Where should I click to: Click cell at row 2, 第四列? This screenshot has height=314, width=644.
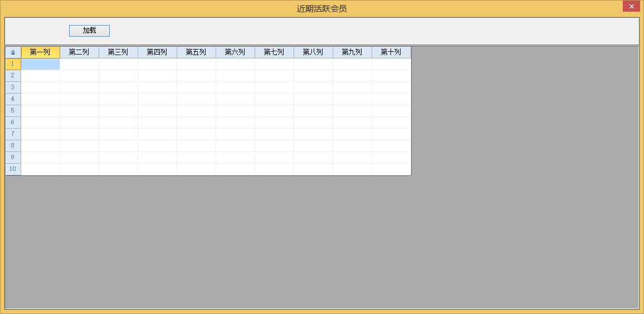coord(157,76)
